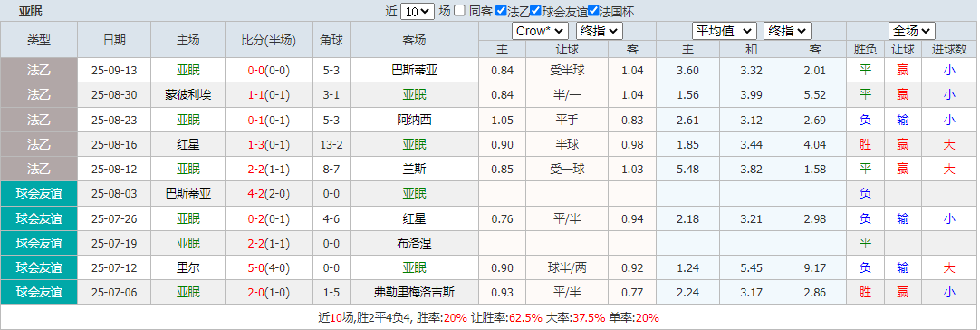Click the draw odds value 5.45
980x330 pixels.
(x=751, y=268)
